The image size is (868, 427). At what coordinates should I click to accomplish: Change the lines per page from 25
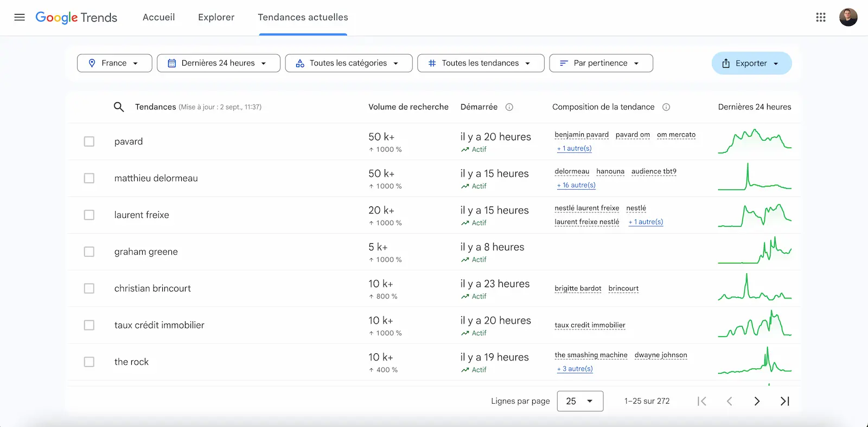(580, 402)
